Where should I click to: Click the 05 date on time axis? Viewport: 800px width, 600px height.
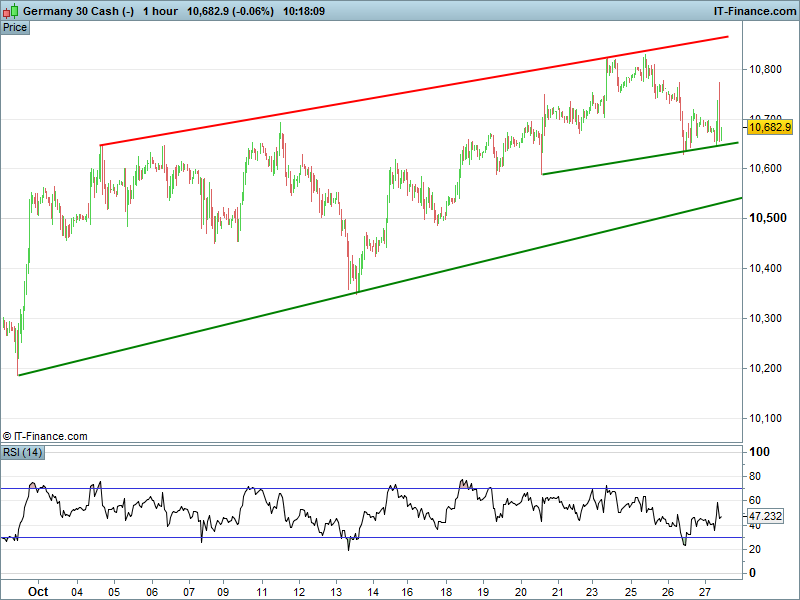point(114,592)
